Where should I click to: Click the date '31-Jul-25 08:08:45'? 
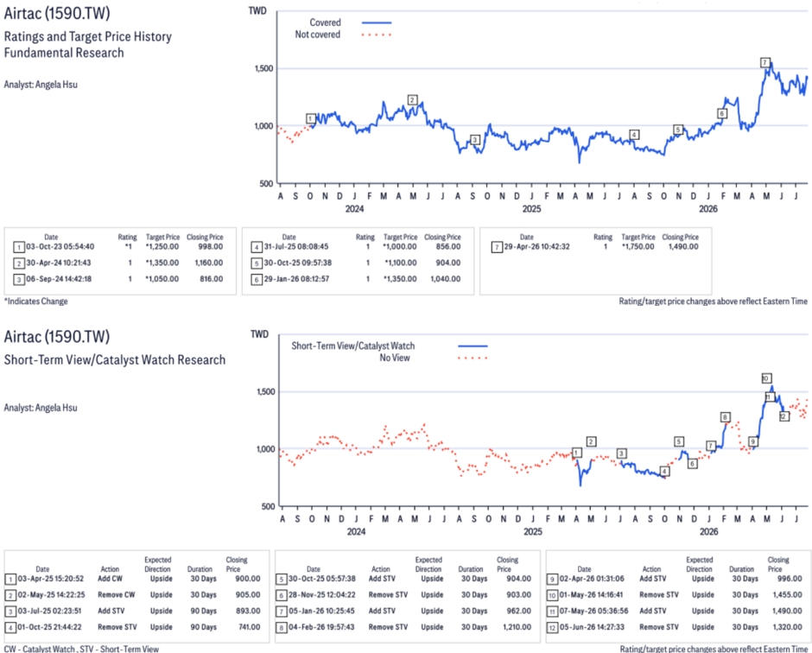click(296, 246)
